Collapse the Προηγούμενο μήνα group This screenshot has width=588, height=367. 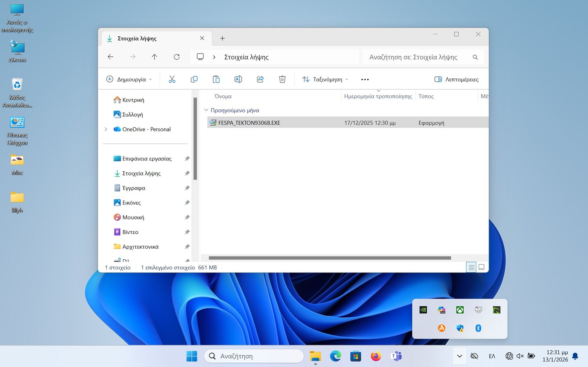[206, 110]
